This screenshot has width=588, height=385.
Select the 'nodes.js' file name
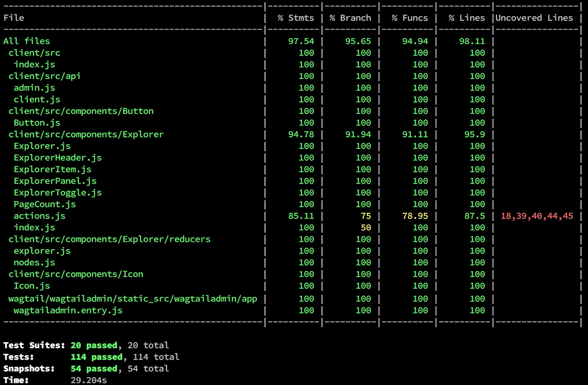(34, 263)
